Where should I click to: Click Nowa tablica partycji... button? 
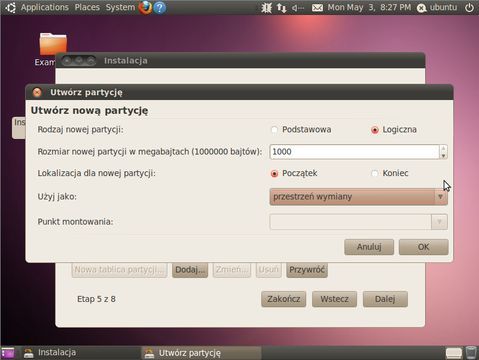pyautogui.click(x=119, y=270)
